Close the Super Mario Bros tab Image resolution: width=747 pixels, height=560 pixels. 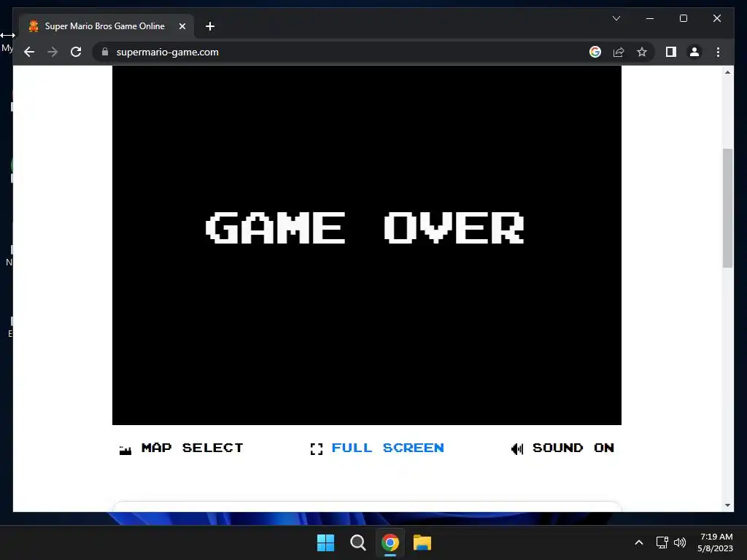[182, 26]
